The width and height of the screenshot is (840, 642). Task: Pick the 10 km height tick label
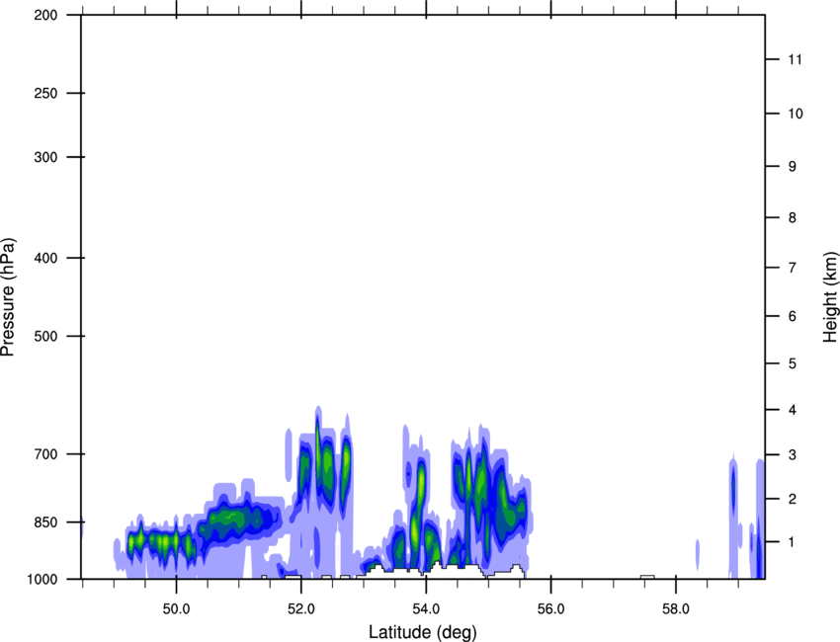[x=795, y=114]
